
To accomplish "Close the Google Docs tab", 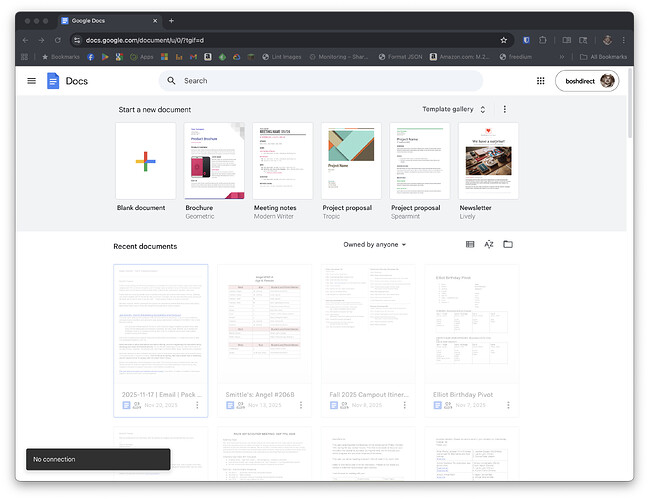I will [x=155, y=21].
